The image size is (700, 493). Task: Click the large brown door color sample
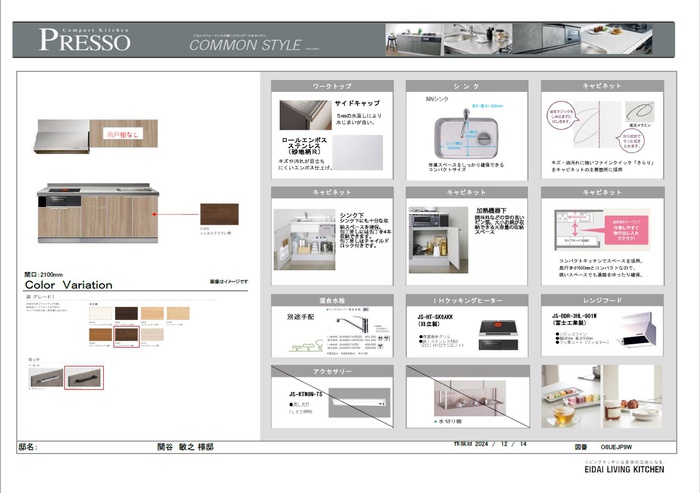[x=219, y=214]
